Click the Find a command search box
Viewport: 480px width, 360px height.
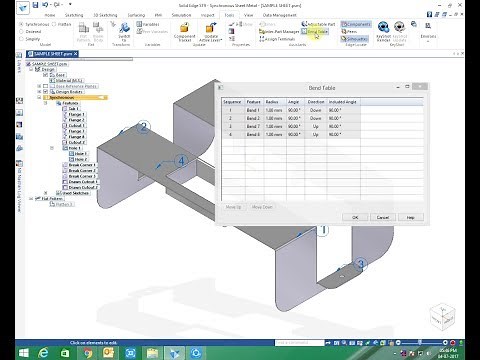tap(299, 343)
